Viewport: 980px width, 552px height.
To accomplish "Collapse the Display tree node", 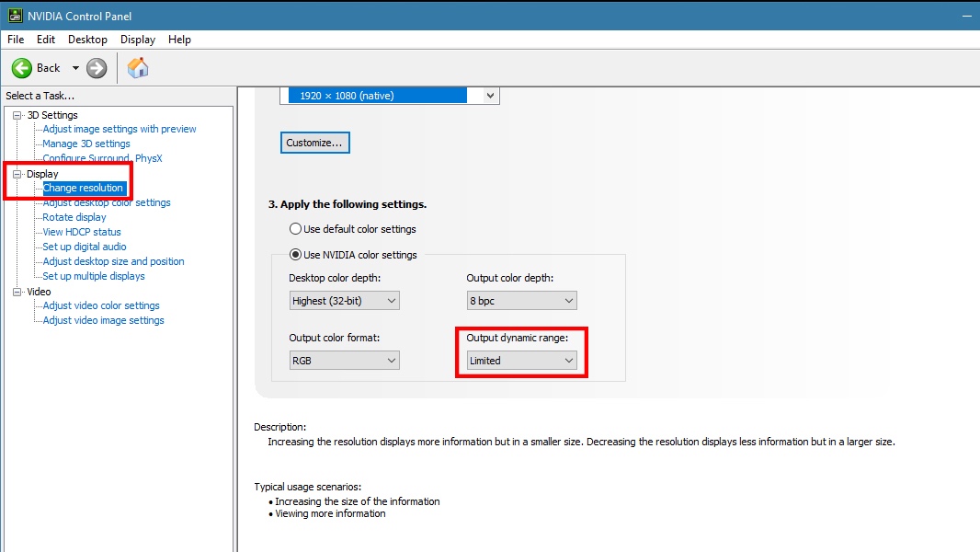I will pos(16,174).
